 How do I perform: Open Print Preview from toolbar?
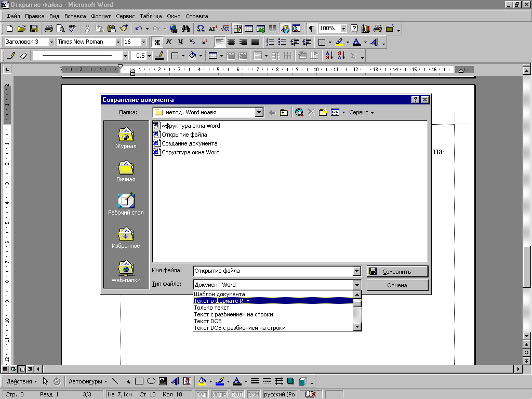(x=60, y=29)
